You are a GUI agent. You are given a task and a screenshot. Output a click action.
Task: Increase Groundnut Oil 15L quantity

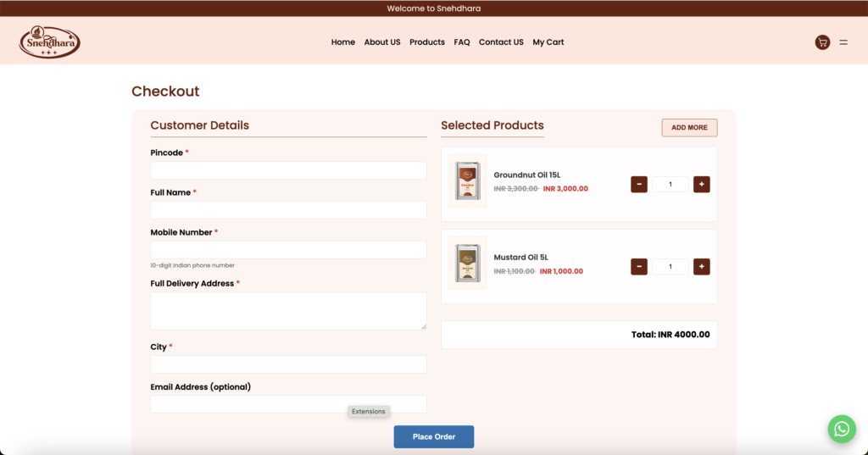tap(701, 185)
